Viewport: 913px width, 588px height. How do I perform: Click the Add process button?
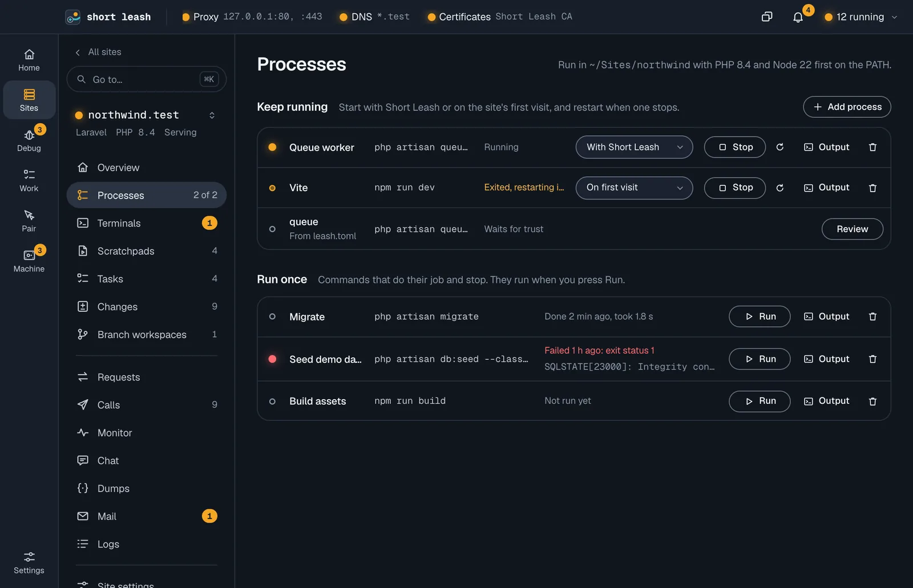pyautogui.click(x=847, y=107)
